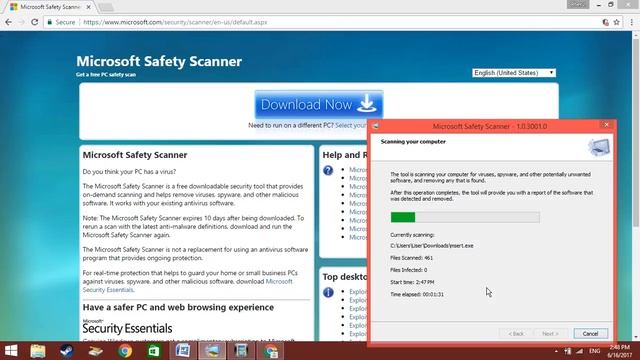
Task: Open the Chrome icon pinned on taskbar
Action: coord(125,351)
